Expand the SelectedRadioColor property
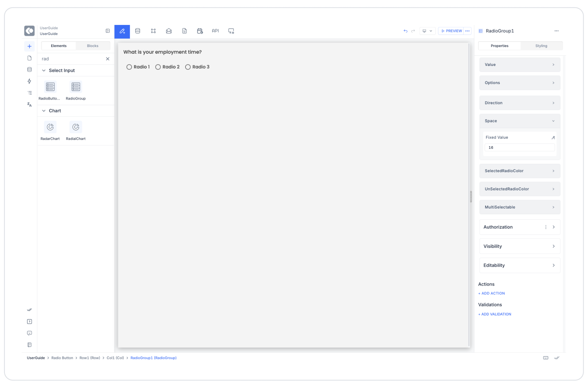 tap(519, 171)
